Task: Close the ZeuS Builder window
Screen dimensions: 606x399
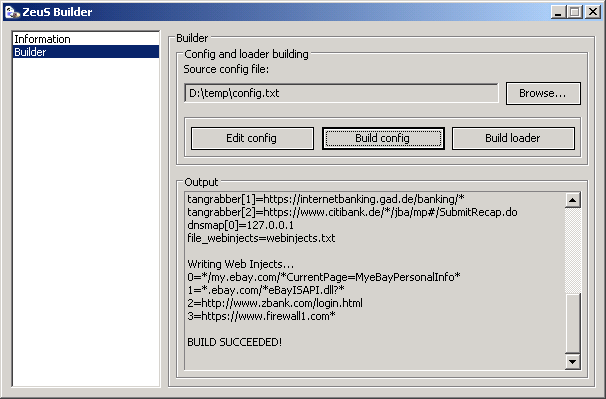Action: (x=592, y=12)
